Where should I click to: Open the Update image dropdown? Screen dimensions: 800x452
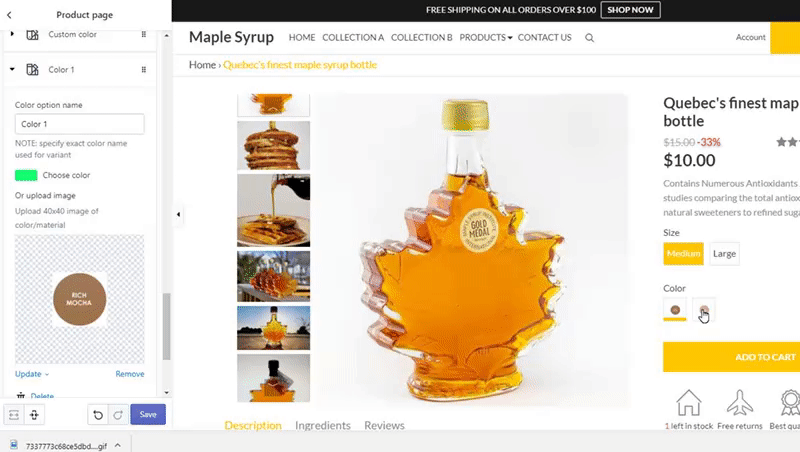32,374
